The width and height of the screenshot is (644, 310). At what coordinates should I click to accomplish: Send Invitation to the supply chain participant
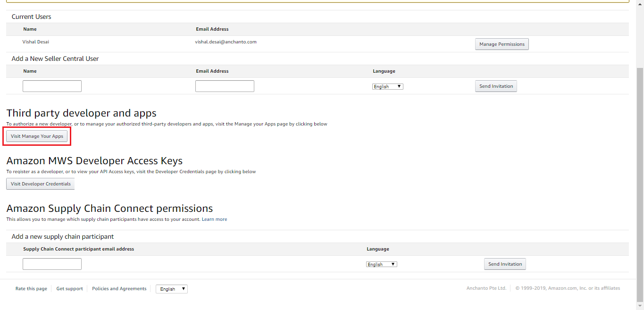[505, 264]
